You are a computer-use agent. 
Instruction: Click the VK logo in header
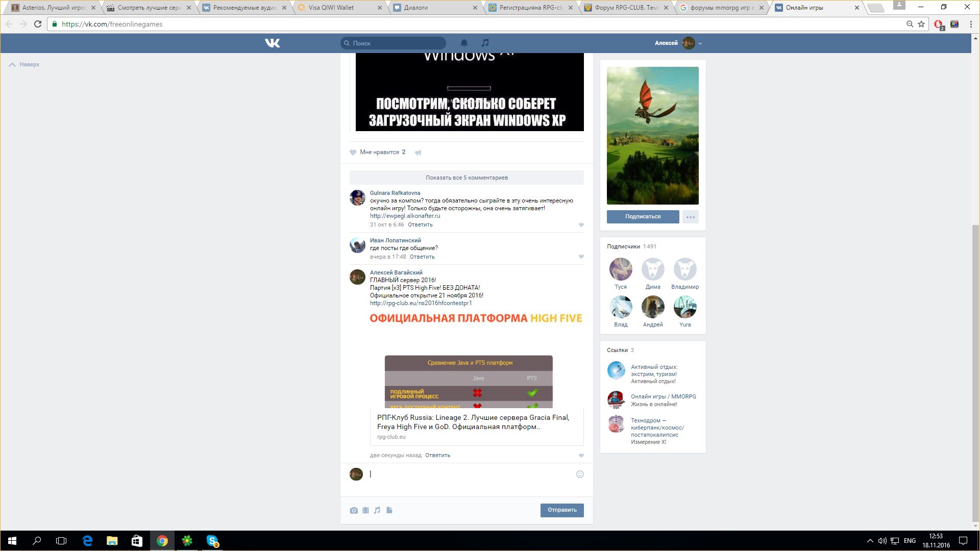[273, 43]
